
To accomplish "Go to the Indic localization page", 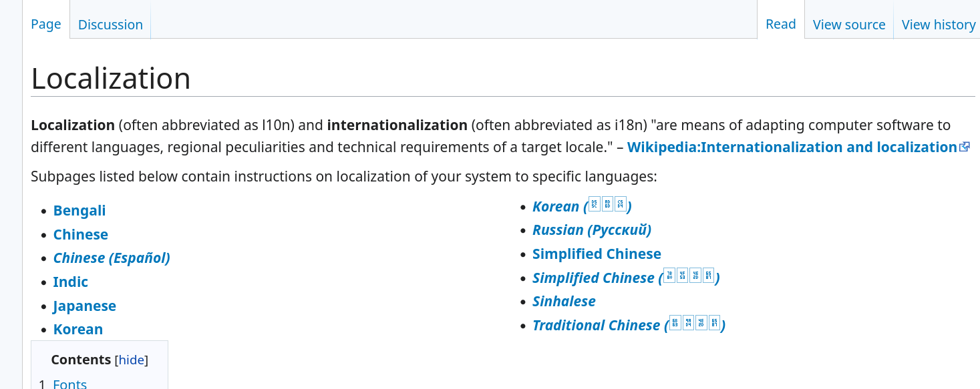I will pos(70,282).
